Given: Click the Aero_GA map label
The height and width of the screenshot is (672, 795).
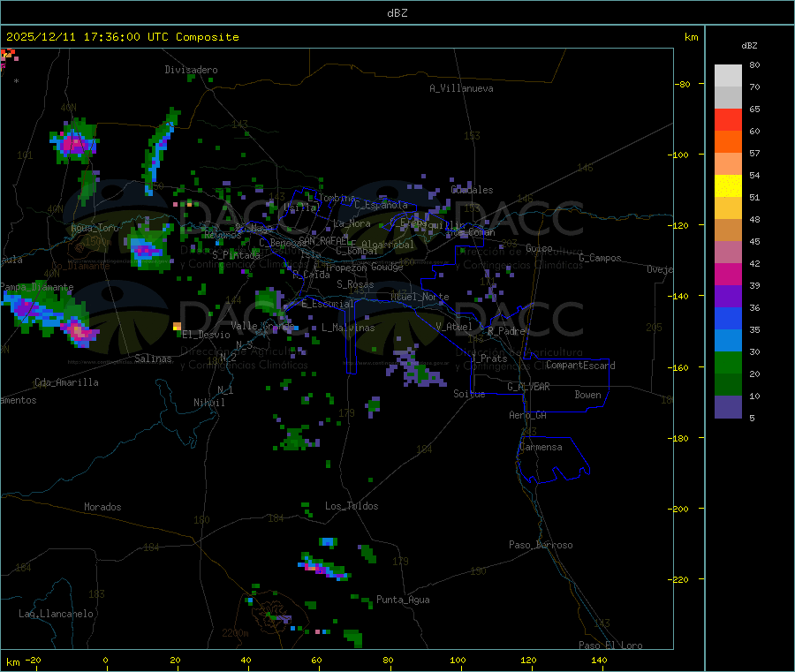Looking at the screenshot, I should (528, 415).
